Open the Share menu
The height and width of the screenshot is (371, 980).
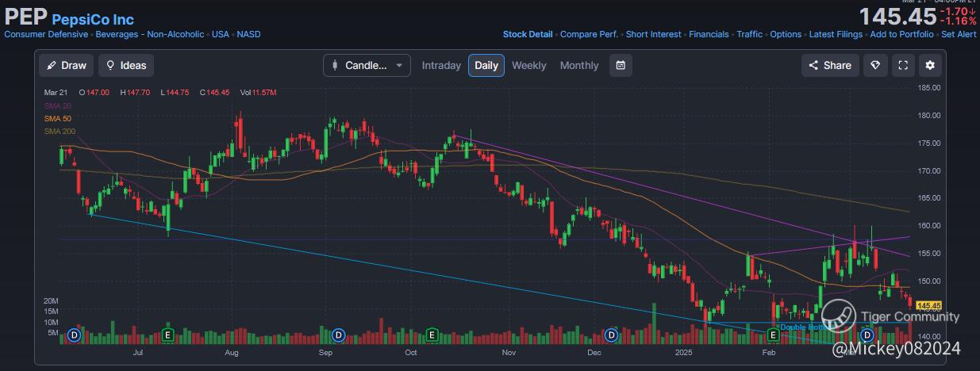pos(830,66)
